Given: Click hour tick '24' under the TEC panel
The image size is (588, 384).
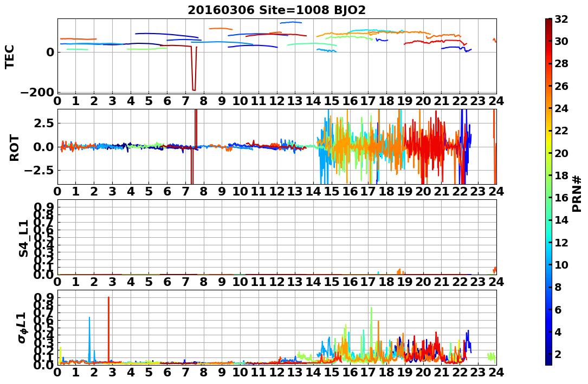Looking at the screenshot, I should (x=496, y=101).
